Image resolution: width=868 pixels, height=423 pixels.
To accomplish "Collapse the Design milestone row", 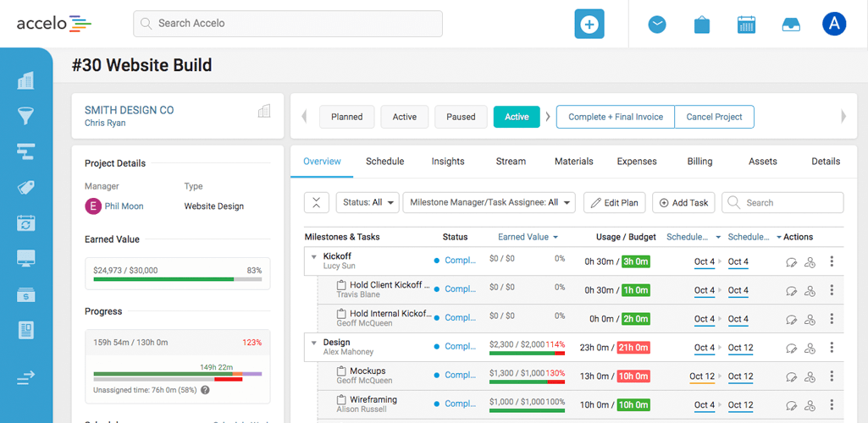I will [313, 343].
